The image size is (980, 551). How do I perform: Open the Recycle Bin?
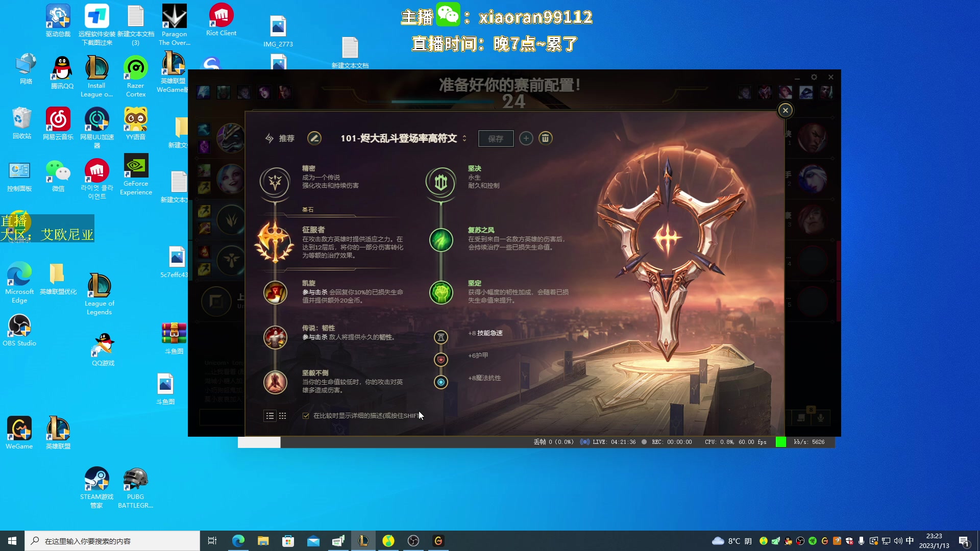[22, 123]
